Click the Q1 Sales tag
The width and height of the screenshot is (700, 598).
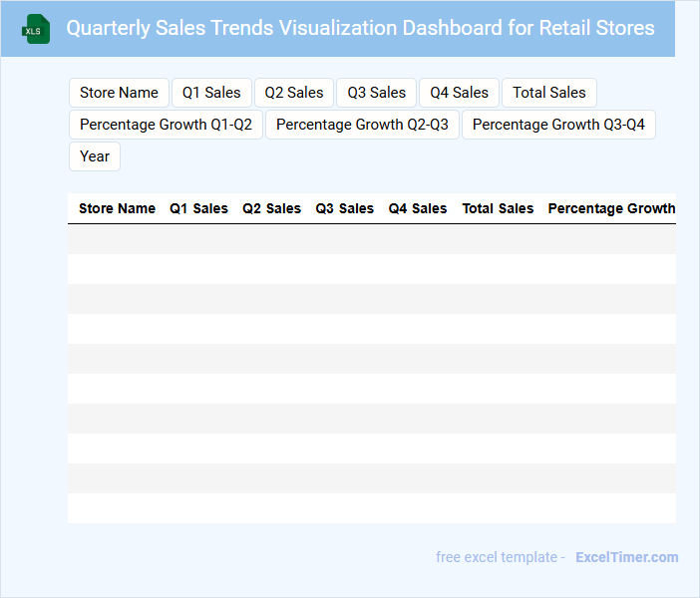211,93
